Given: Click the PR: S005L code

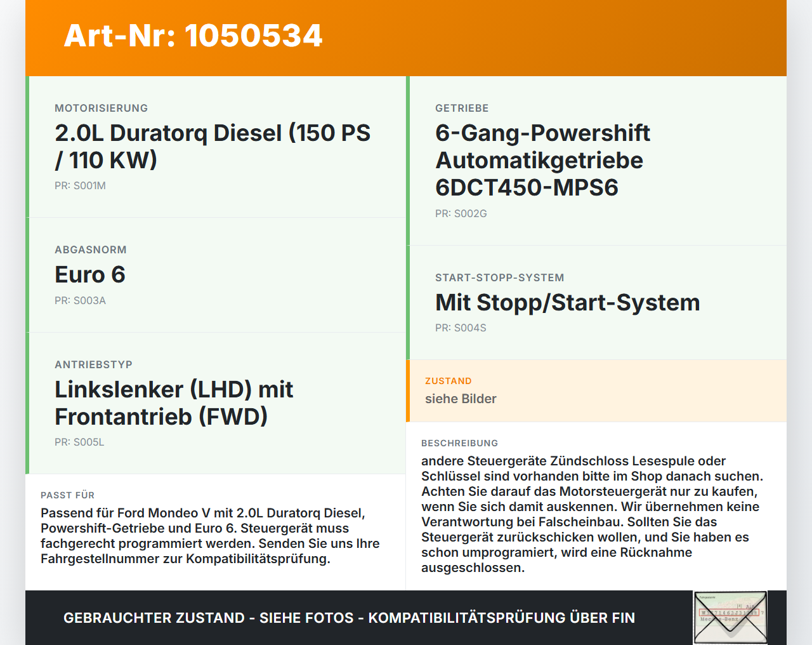Looking at the screenshot, I should 79,442.
